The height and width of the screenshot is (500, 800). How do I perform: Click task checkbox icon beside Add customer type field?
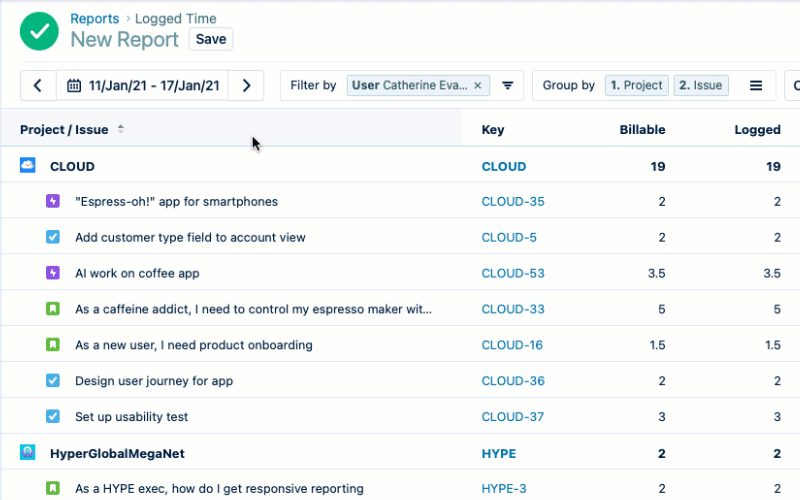coord(53,237)
